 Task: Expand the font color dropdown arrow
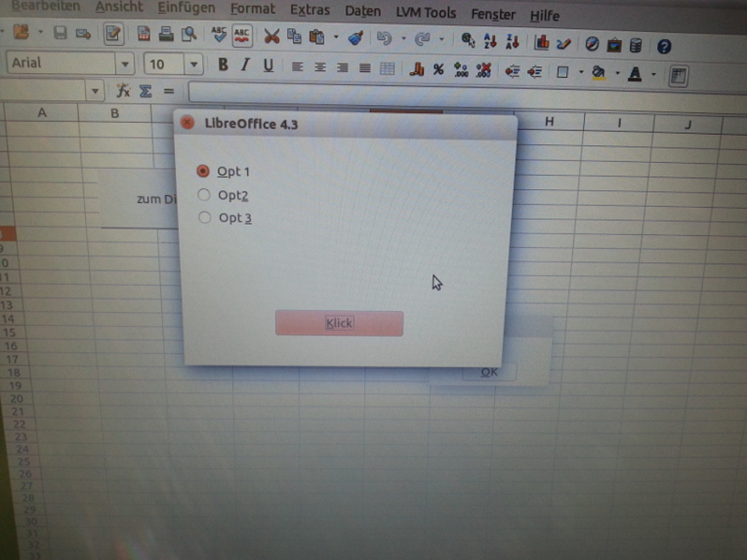(654, 75)
